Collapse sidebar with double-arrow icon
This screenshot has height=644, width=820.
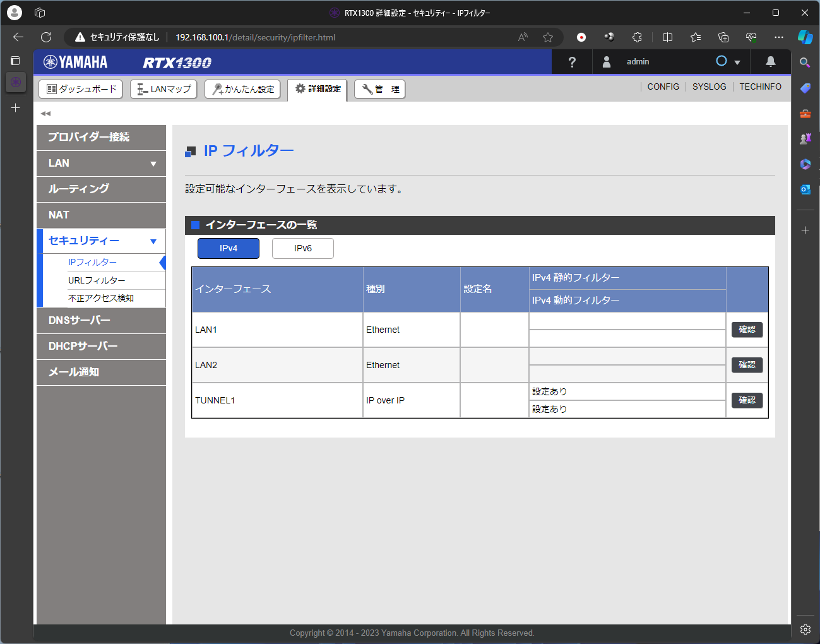click(45, 114)
